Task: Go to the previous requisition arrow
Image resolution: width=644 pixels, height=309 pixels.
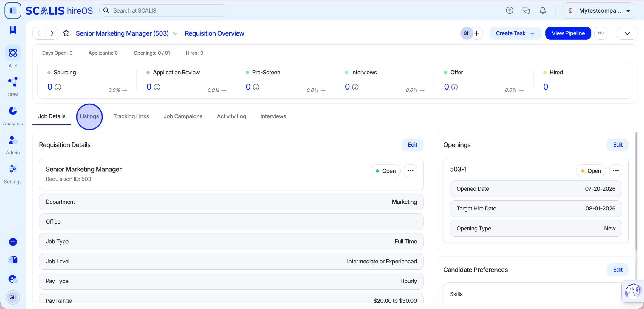Action: point(39,33)
